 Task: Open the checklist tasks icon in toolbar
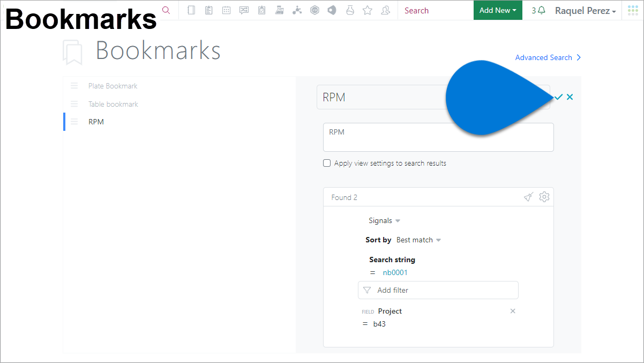(x=261, y=10)
